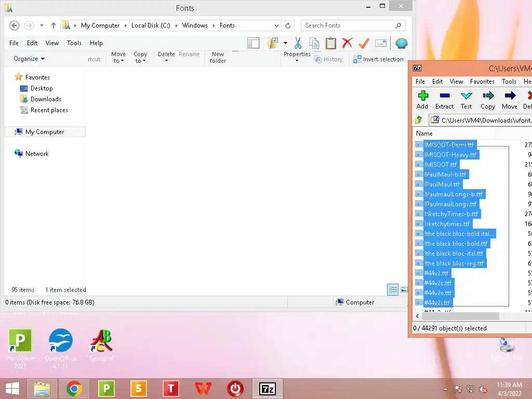Open Typograf desktop shortcut

(x=101, y=345)
